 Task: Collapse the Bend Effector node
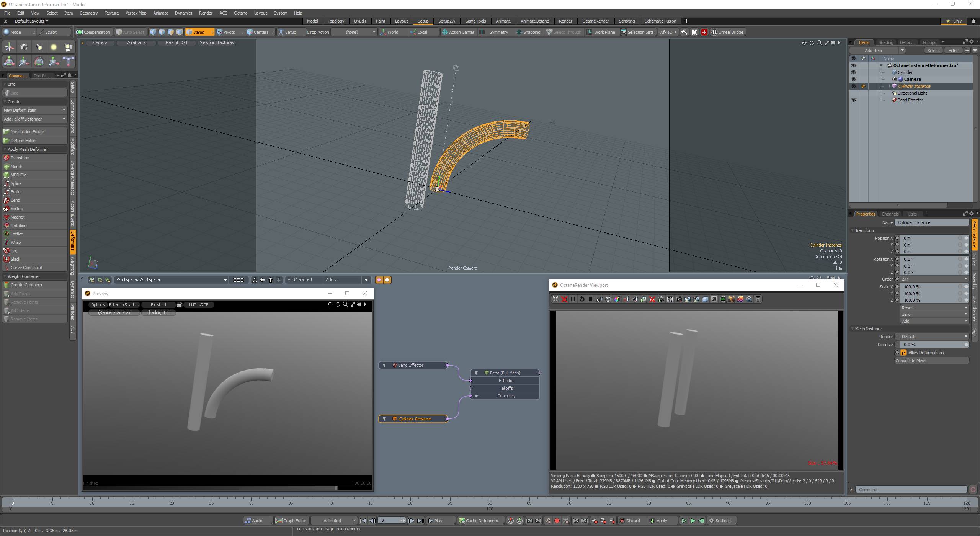coord(384,365)
